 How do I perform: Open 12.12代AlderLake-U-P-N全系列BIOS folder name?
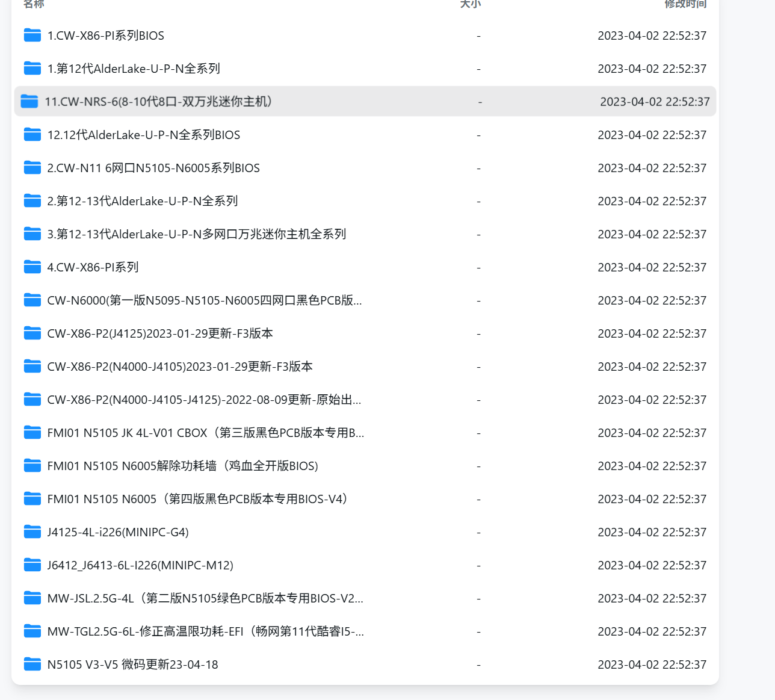[144, 135]
